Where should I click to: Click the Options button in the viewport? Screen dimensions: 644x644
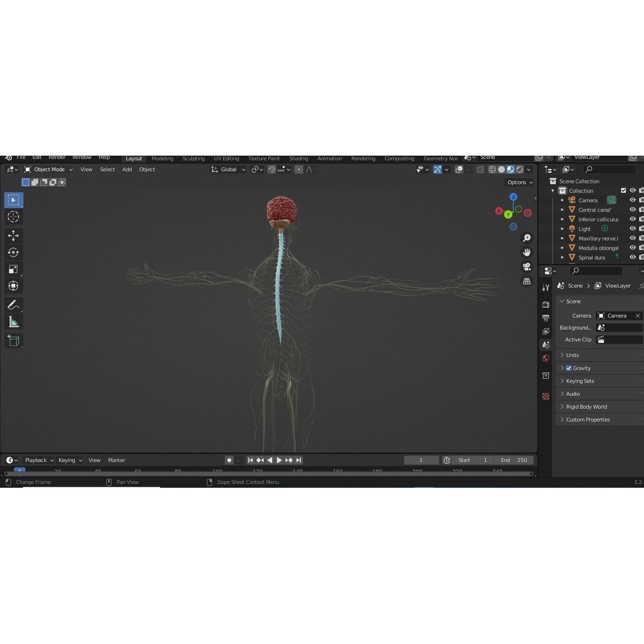point(518,182)
